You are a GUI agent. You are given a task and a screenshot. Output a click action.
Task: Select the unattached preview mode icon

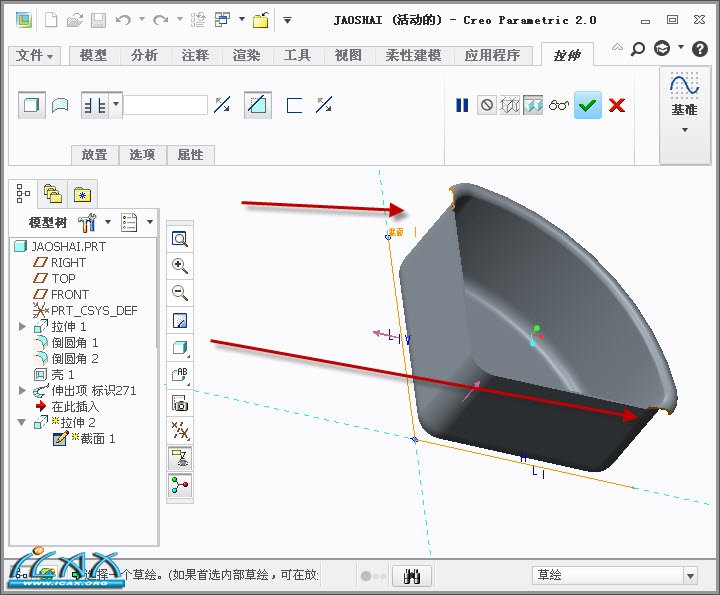pyautogui.click(x=510, y=105)
